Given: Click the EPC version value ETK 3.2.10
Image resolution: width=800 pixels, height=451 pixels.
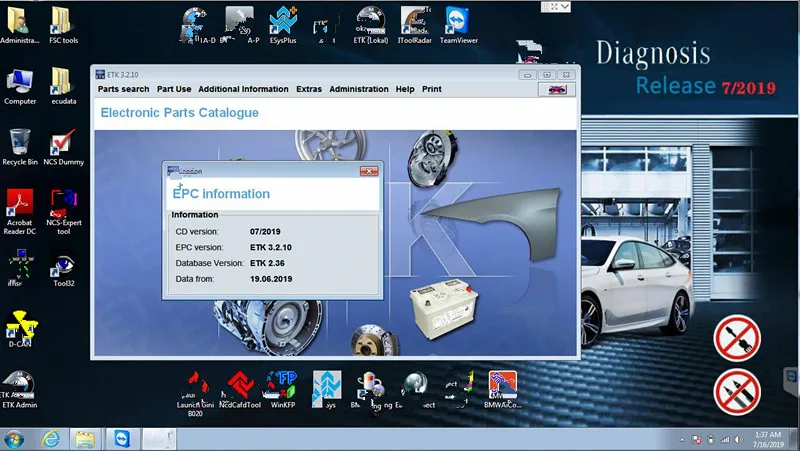Looking at the screenshot, I should point(270,247).
